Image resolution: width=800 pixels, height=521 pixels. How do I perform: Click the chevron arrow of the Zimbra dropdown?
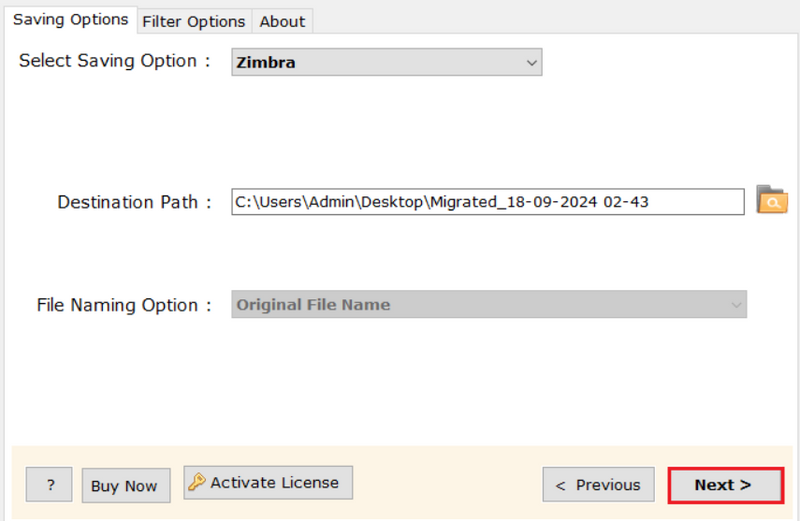coord(532,63)
